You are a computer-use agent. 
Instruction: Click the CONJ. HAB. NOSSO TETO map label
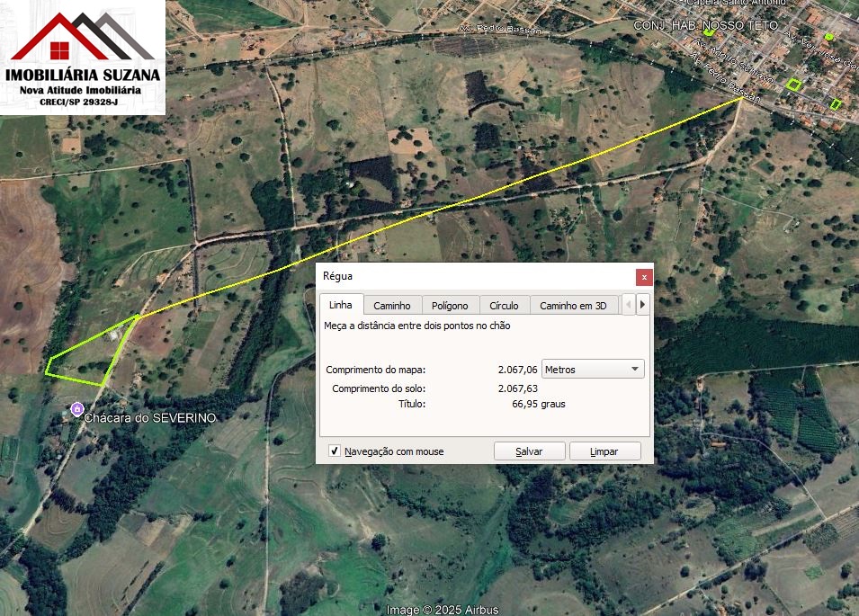pos(705,25)
